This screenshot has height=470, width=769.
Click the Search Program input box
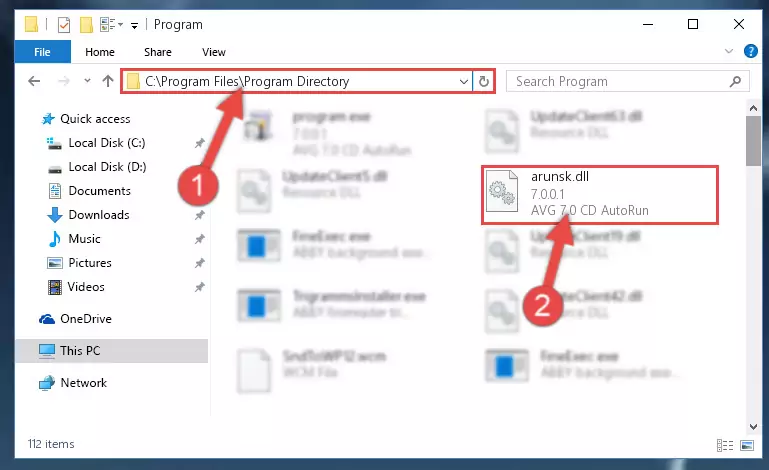tap(620, 81)
